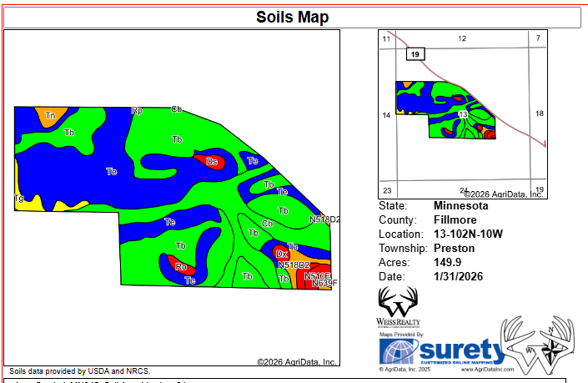
Task: Click the Fillmore county value
Action: pos(455,219)
